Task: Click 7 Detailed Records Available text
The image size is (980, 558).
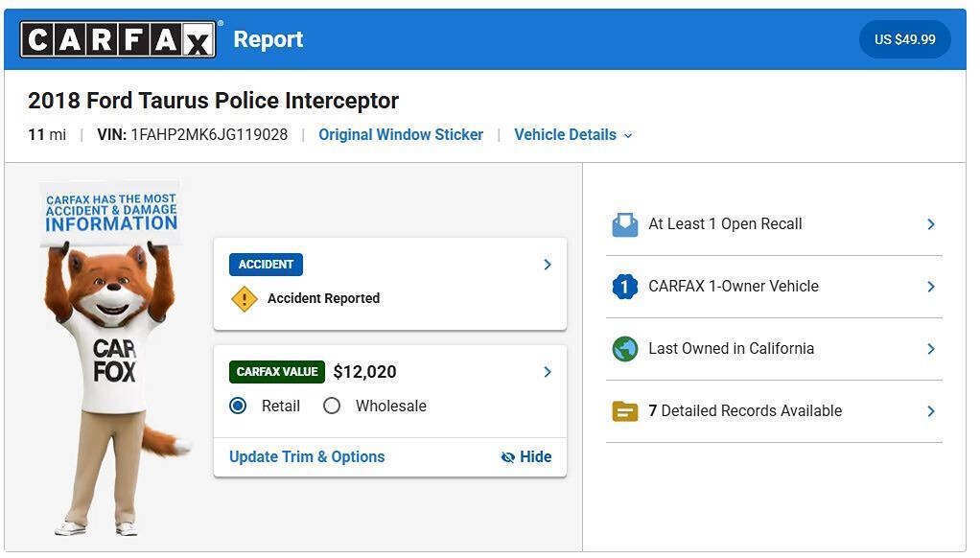Action: (745, 411)
